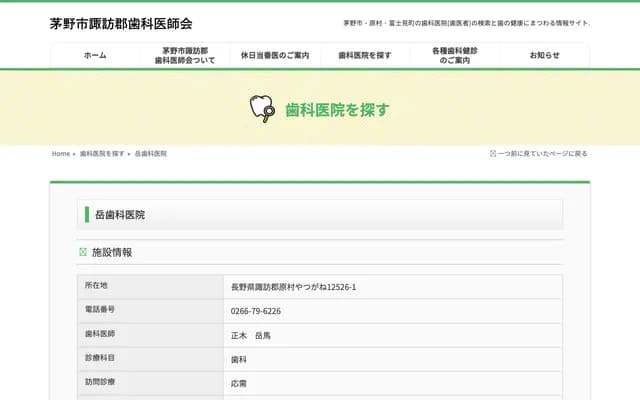The width and height of the screenshot is (640, 400).
Task: Click the phone number 0266-79-6226
Action: [256, 311]
